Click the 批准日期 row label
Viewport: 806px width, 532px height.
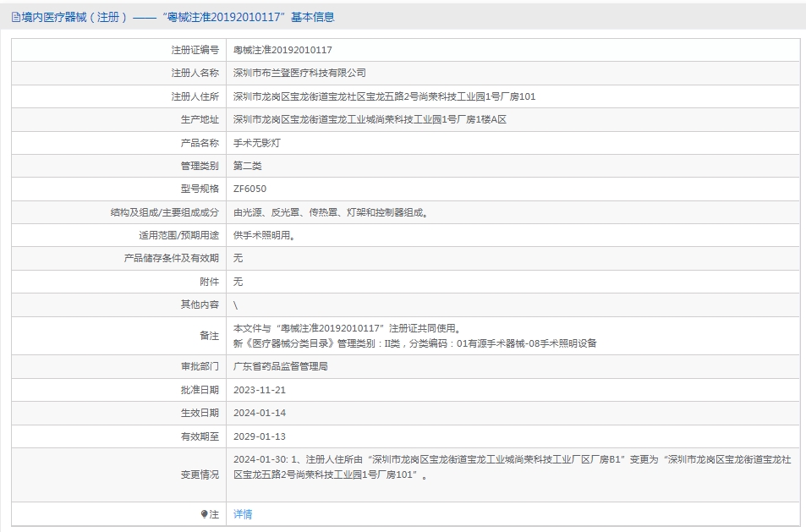pos(200,390)
